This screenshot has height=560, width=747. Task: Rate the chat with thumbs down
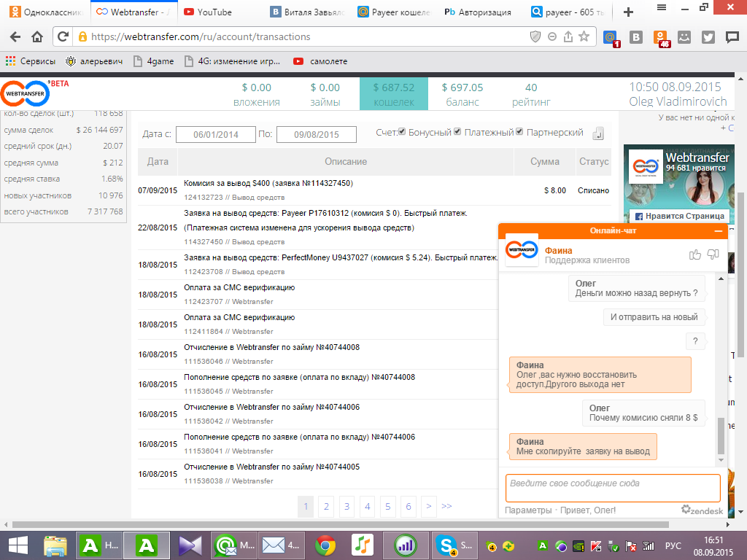coord(713,254)
